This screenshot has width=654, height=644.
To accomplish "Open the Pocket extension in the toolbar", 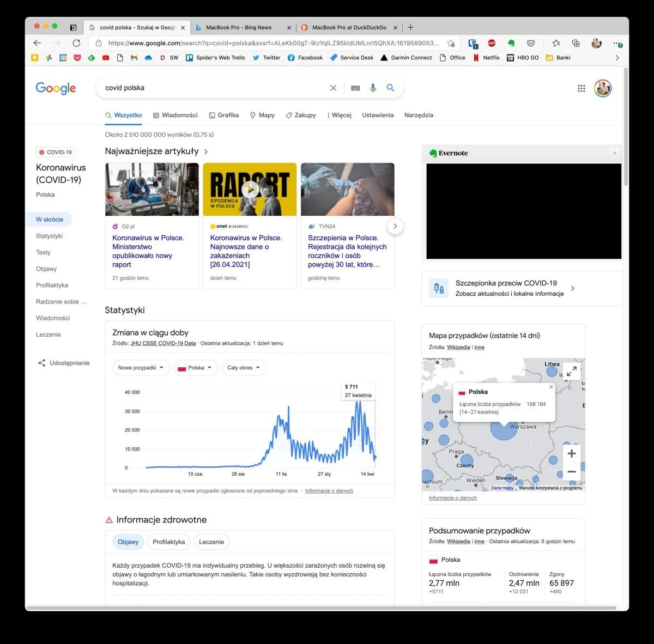I will [x=531, y=43].
